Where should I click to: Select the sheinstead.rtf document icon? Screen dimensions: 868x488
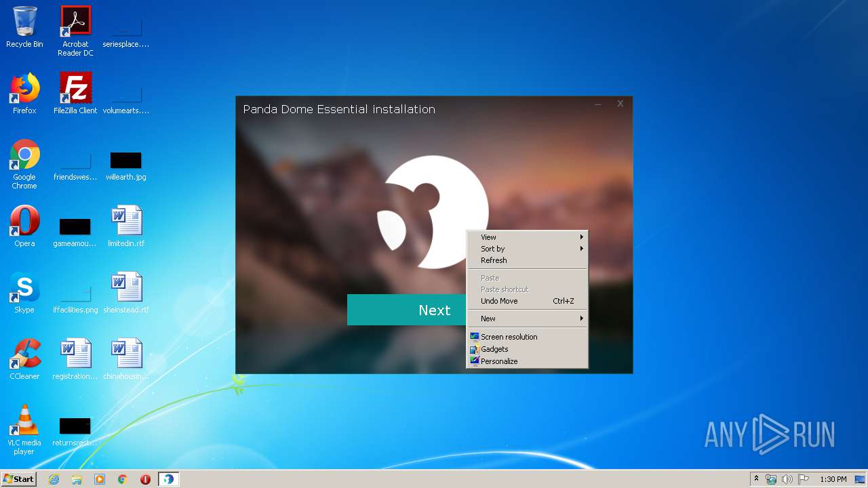click(x=126, y=293)
